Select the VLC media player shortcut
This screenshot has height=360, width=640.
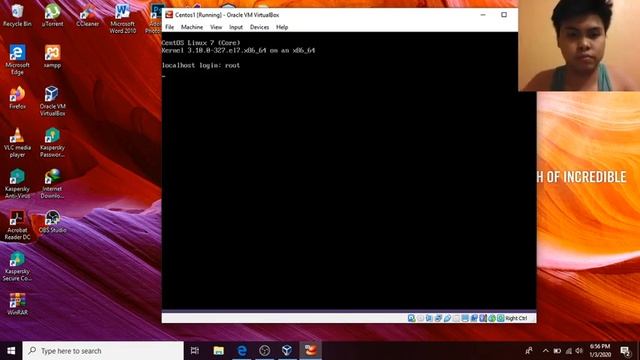(17, 142)
